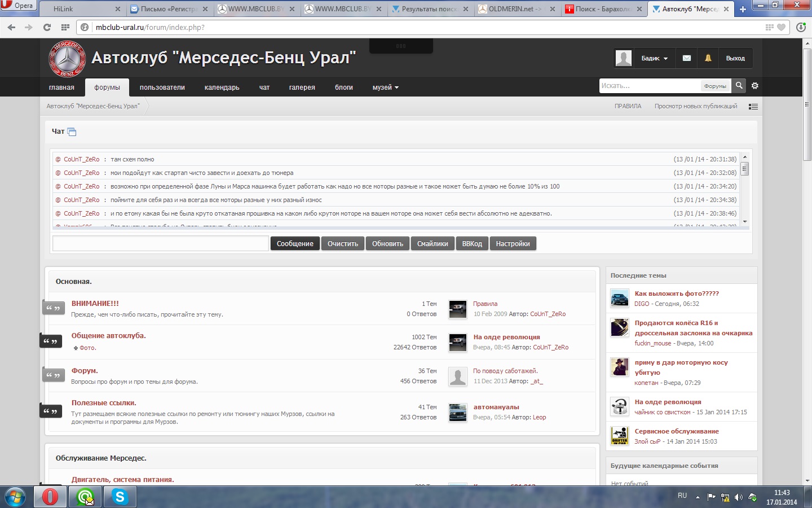Choose search scope Форумы

(x=714, y=86)
